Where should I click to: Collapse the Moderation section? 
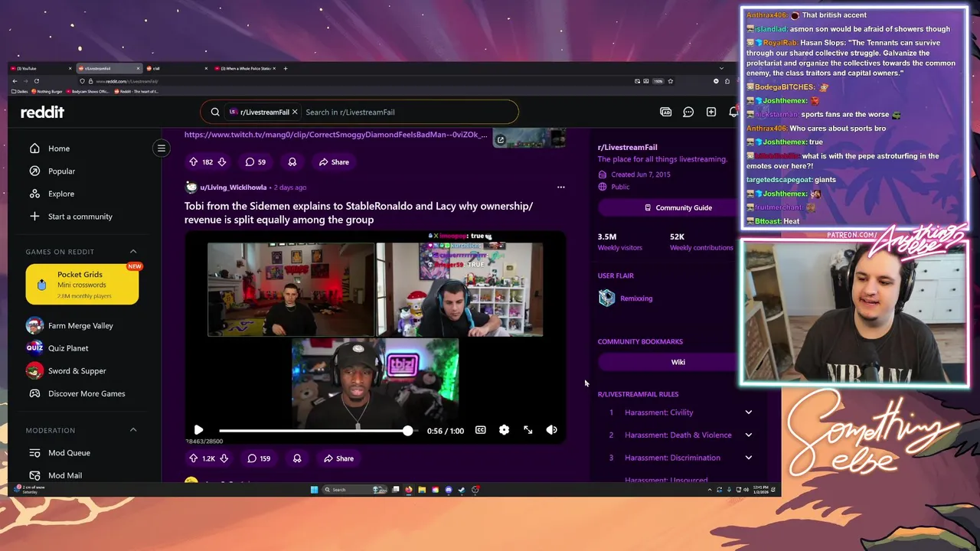pyautogui.click(x=132, y=430)
